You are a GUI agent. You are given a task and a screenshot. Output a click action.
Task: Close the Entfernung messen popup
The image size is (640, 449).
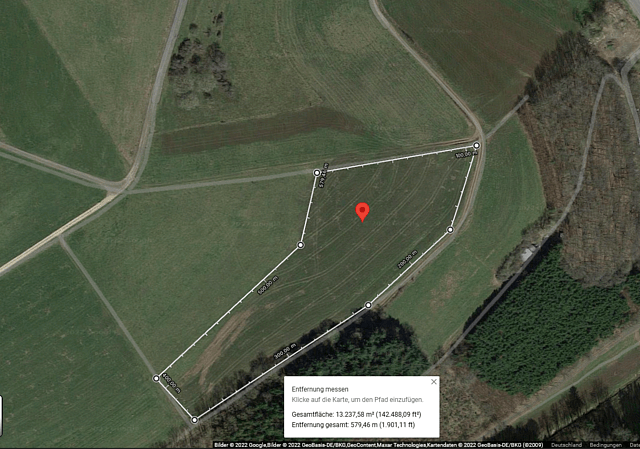433,382
